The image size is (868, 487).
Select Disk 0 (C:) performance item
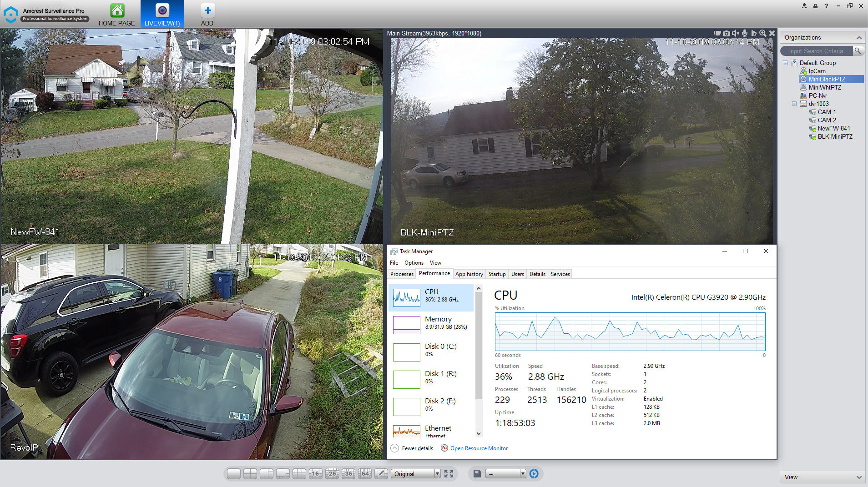[x=431, y=352]
